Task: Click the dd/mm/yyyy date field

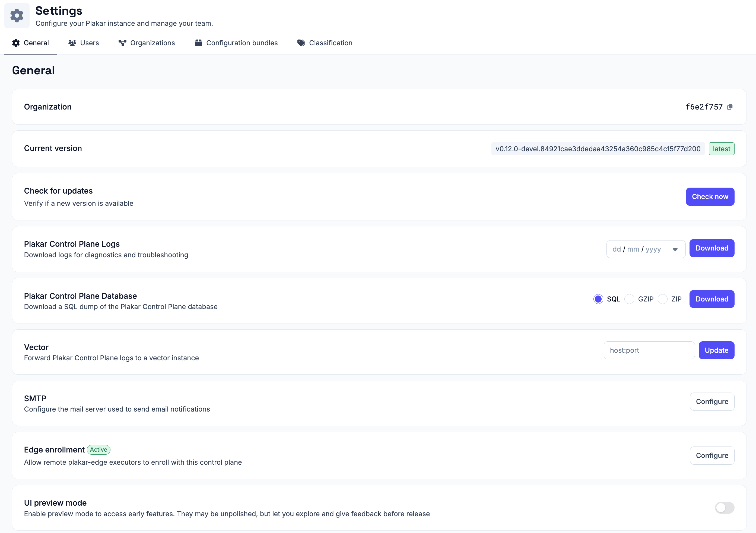Action: coord(646,249)
